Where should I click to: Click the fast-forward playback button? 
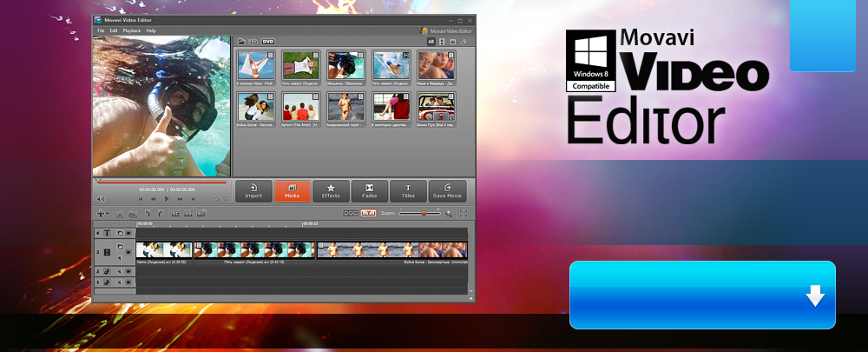180,198
